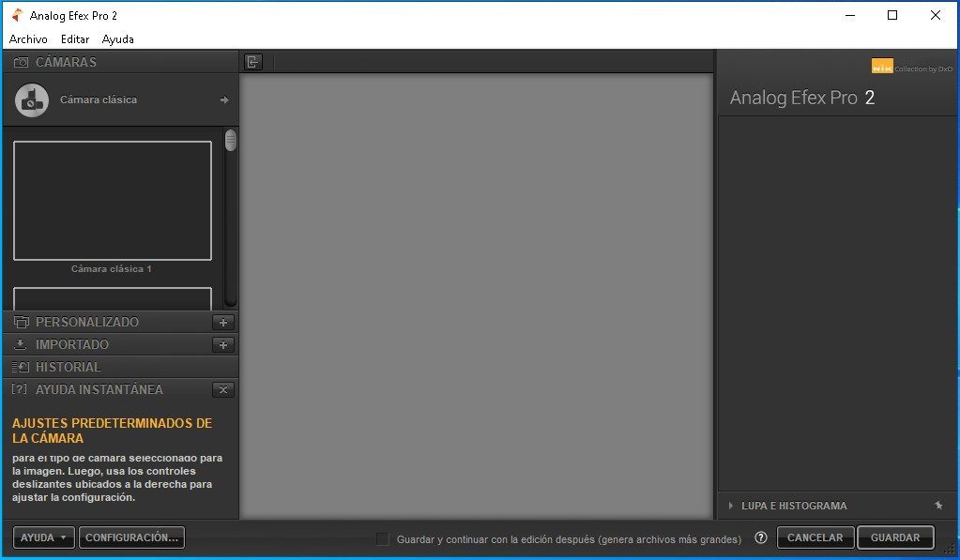Open the Cámara clásica type arrow
The width and height of the screenshot is (960, 560).
(x=224, y=99)
